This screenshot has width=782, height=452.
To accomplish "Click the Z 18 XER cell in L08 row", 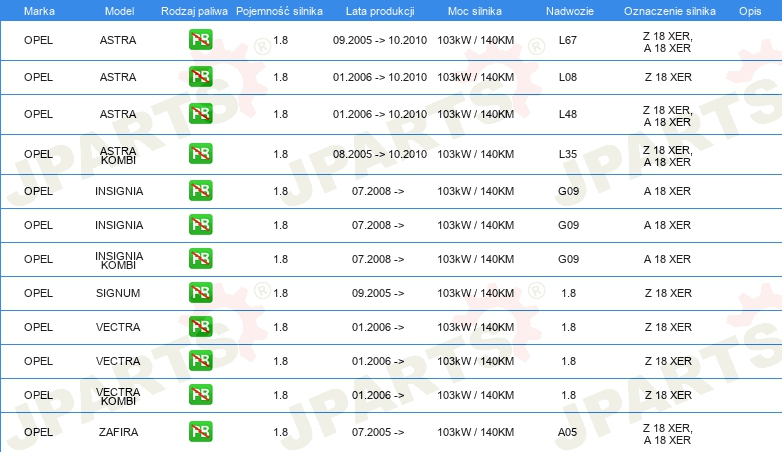I will [x=668, y=77].
